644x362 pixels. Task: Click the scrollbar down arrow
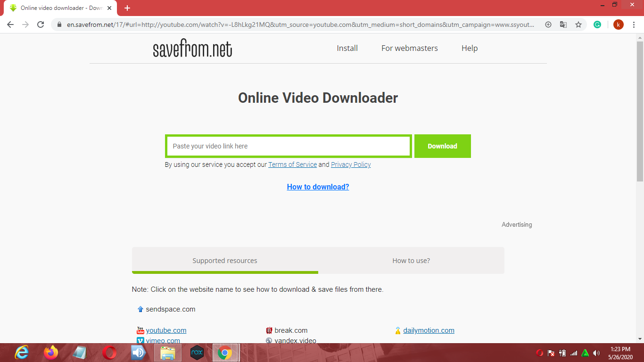pyautogui.click(x=640, y=338)
